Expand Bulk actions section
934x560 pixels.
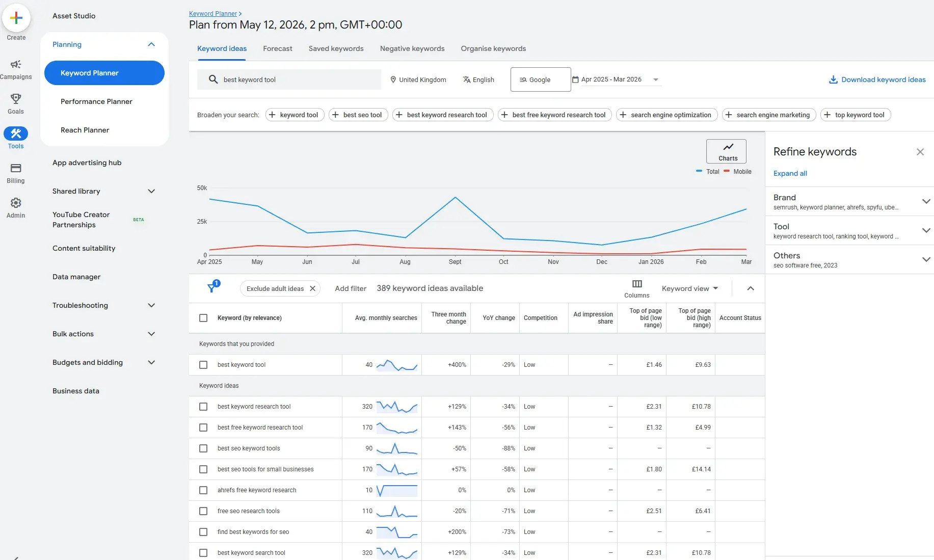pyautogui.click(x=151, y=334)
